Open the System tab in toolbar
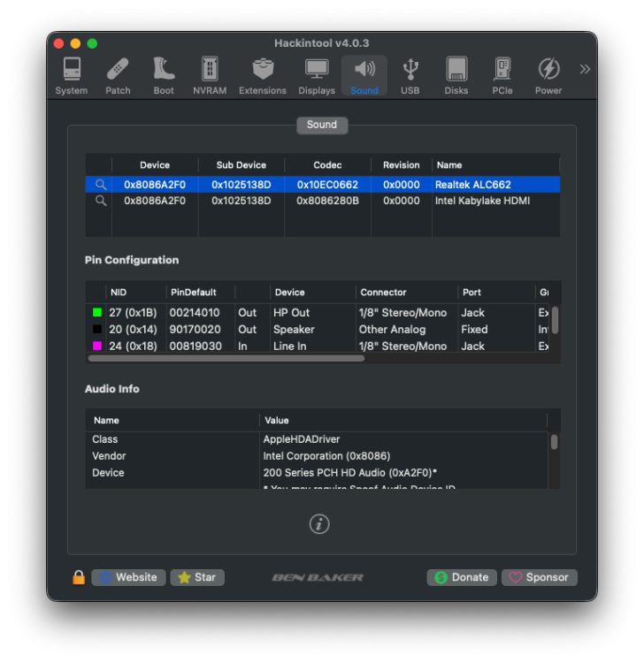 pyautogui.click(x=72, y=76)
